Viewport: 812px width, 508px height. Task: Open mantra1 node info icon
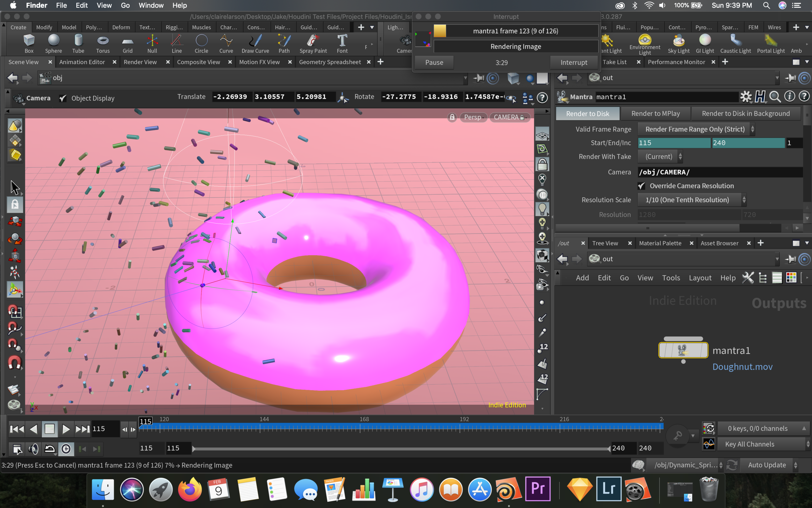pos(789,97)
